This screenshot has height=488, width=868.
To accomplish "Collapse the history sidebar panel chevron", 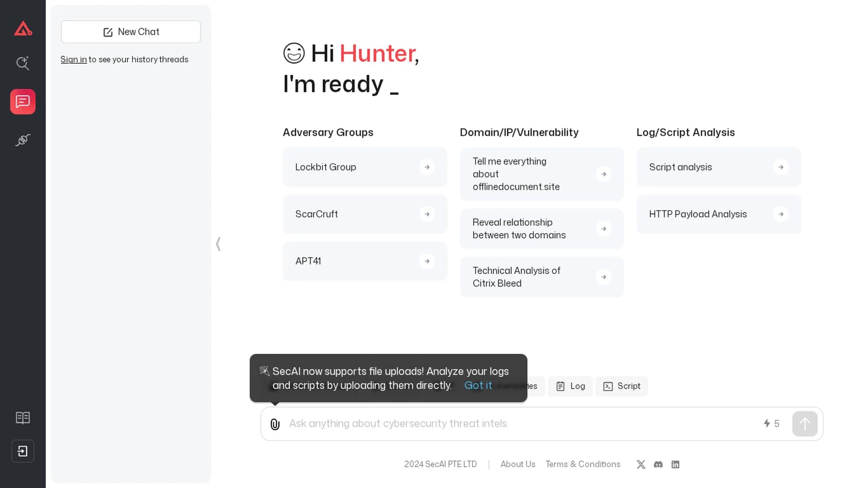I will click(x=218, y=244).
